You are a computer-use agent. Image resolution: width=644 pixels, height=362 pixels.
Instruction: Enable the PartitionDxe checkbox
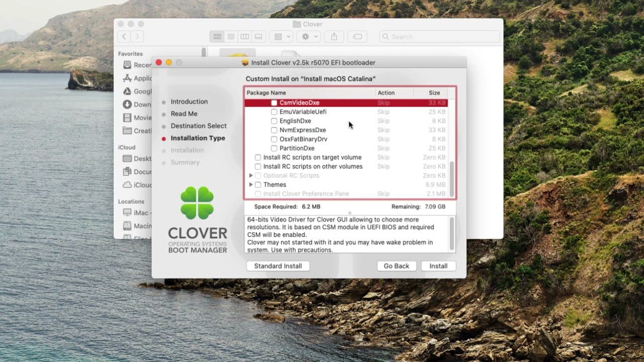coord(274,148)
